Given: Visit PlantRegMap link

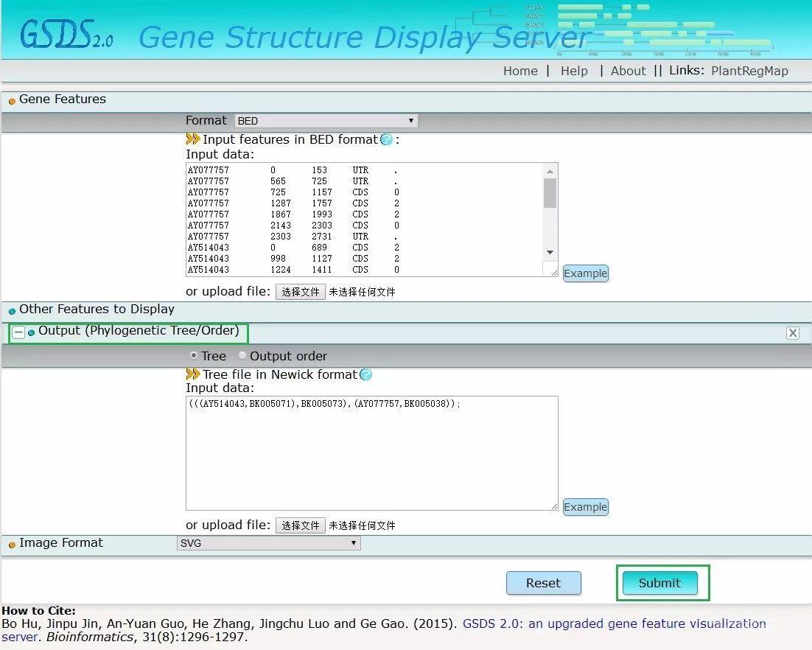Looking at the screenshot, I should (749, 71).
